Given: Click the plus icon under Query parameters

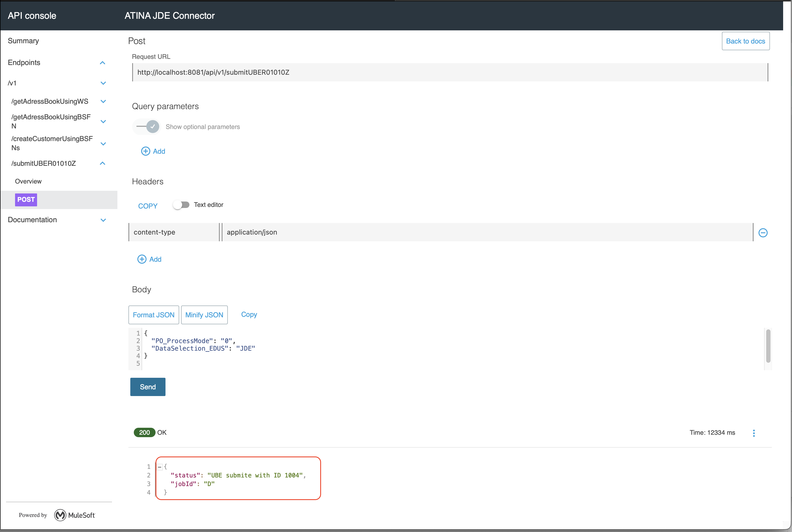Looking at the screenshot, I should point(146,151).
